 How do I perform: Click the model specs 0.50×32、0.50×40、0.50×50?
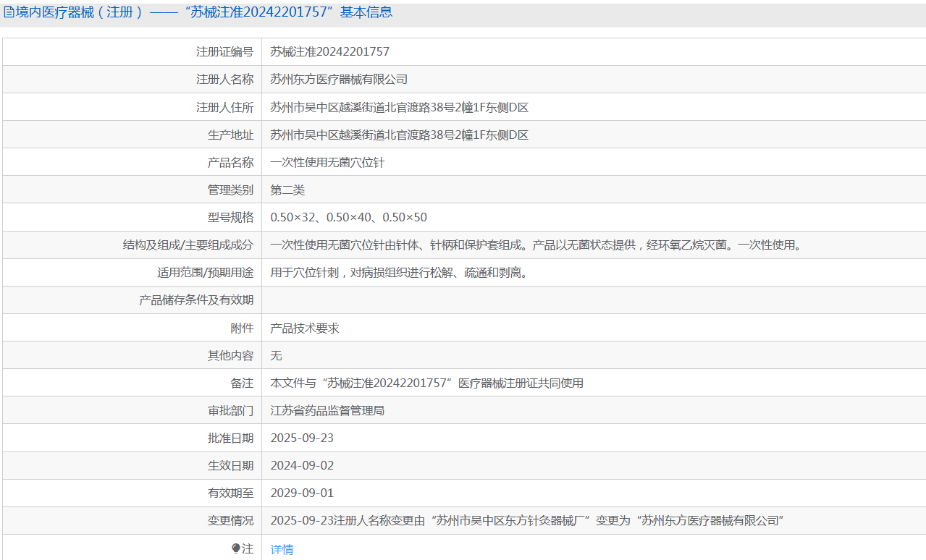pyautogui.click(x=349, y=217)
